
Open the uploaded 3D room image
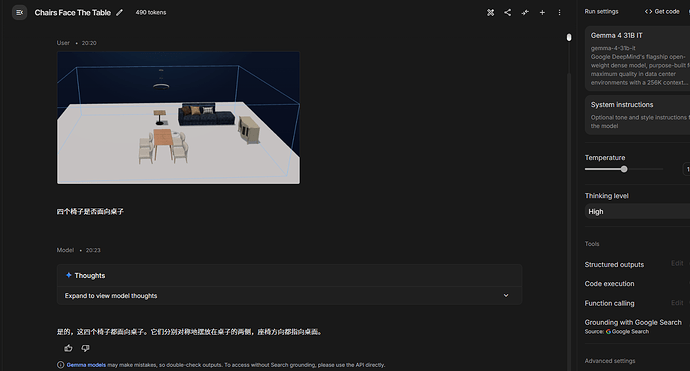click(x=178, y=118)
